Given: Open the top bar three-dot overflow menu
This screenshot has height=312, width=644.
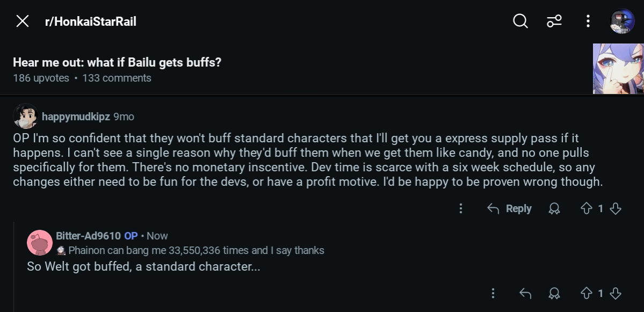Looking at the screenshot, I should (x=588, y=21).
